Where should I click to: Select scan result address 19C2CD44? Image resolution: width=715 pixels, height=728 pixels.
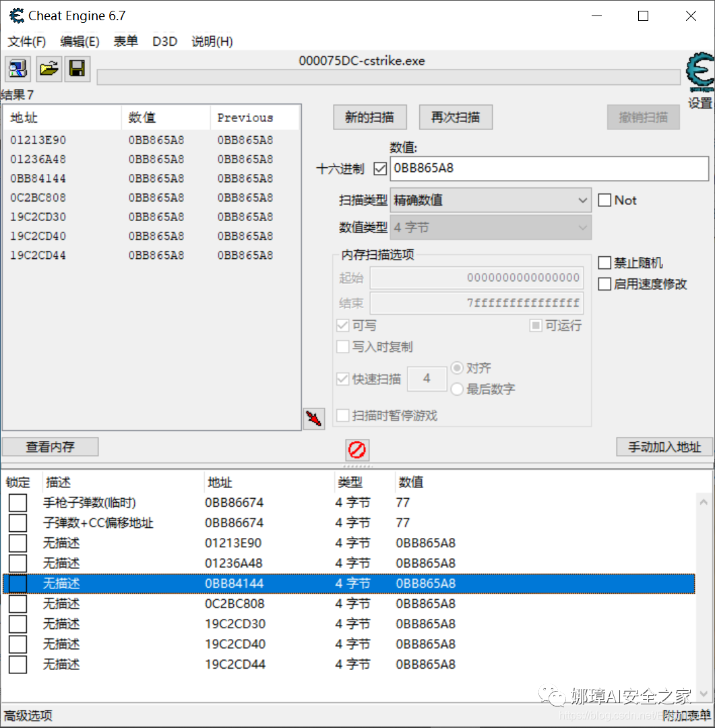tap(38, 255)
